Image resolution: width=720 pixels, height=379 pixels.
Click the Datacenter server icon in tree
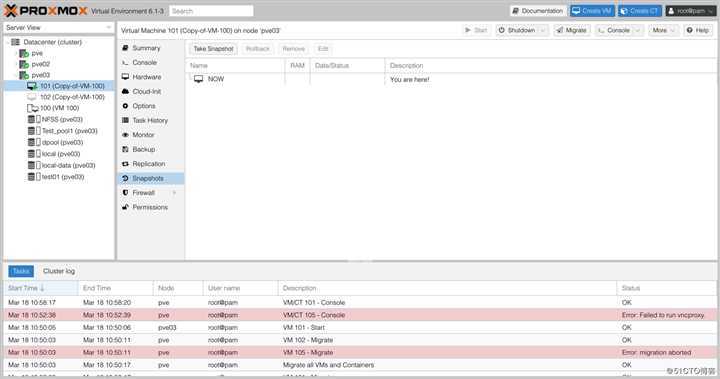pyautogui.click(x=15, y=42)
